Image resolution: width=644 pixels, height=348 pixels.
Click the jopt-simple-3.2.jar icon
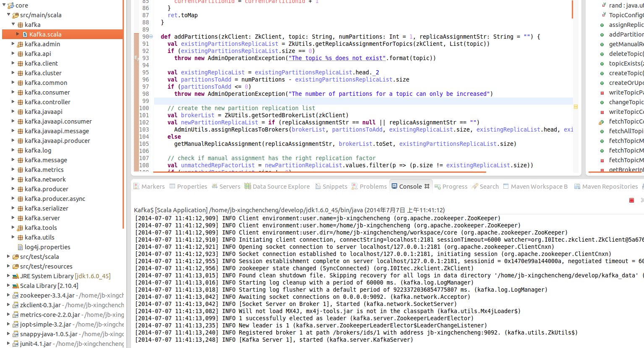tap(16, 324)
